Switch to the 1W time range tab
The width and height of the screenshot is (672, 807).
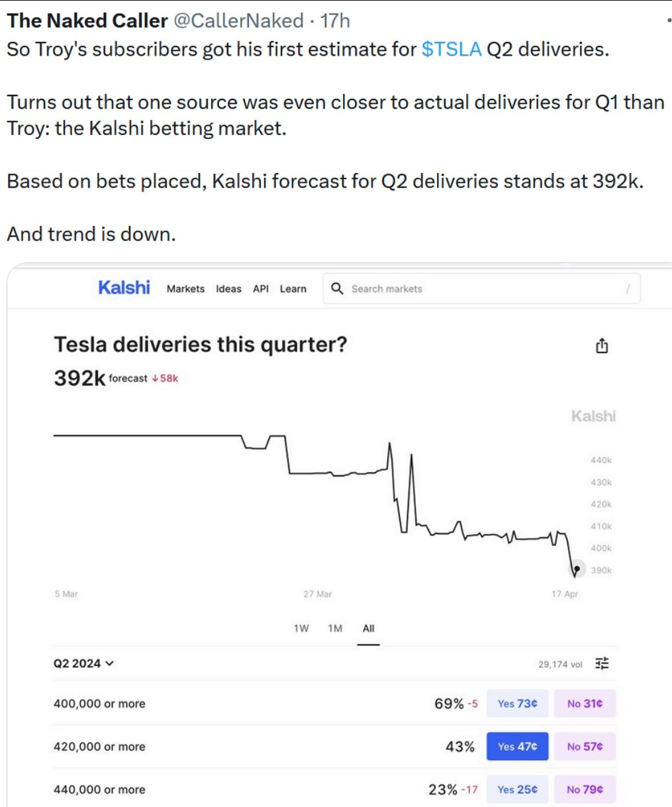click(x=301, y=628)
